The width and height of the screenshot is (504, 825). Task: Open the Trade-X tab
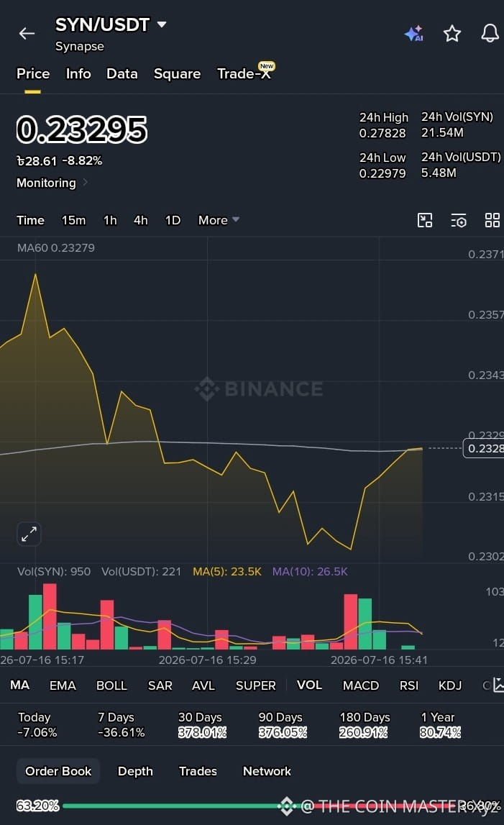click(244, 73)
